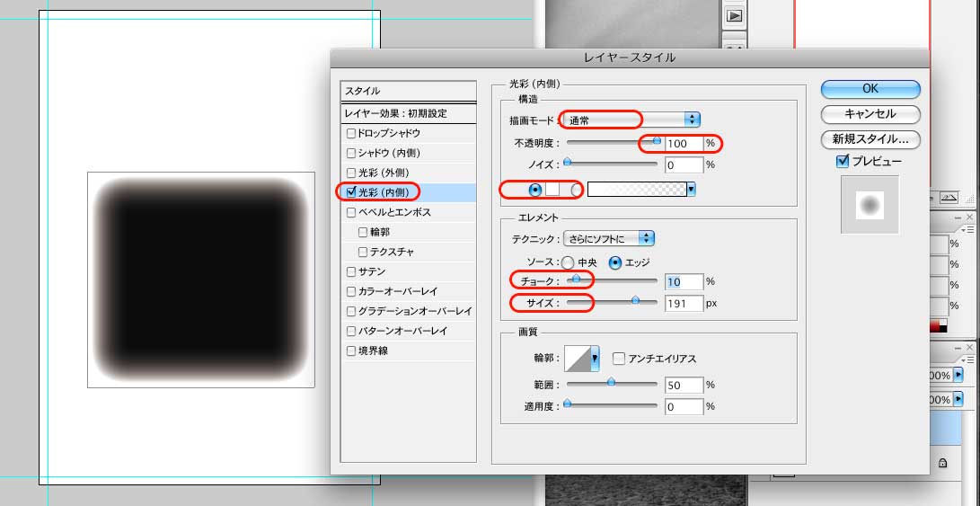Open the 描画モード blend mode dropdown

tap(631, 120)
